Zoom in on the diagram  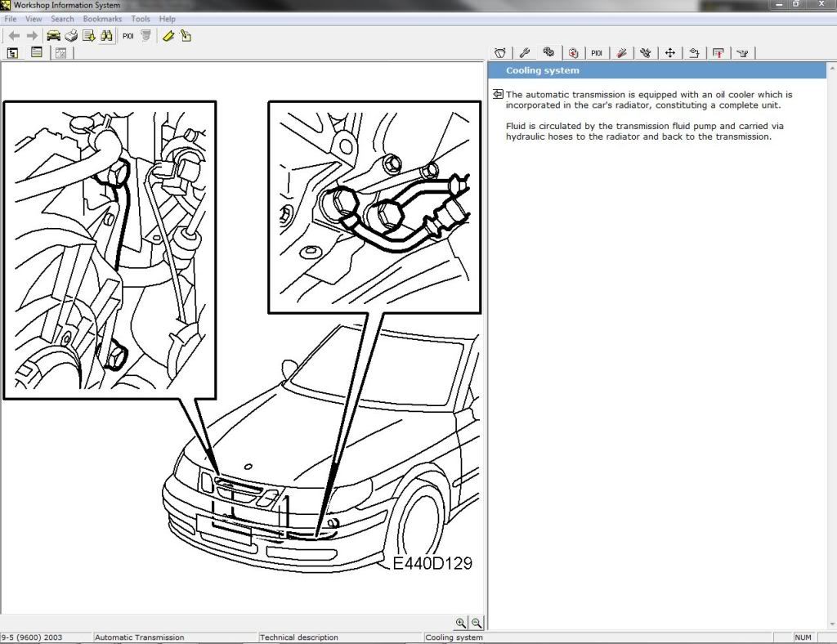click(461, 623)
